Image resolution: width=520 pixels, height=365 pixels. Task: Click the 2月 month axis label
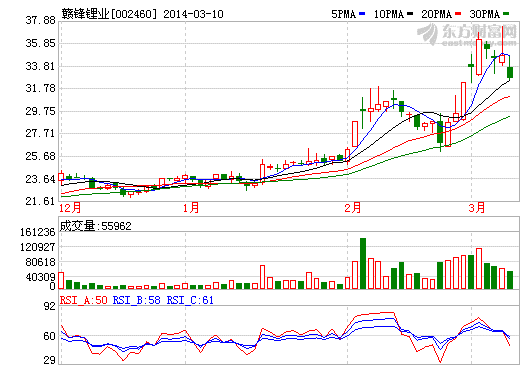(353, 208)
